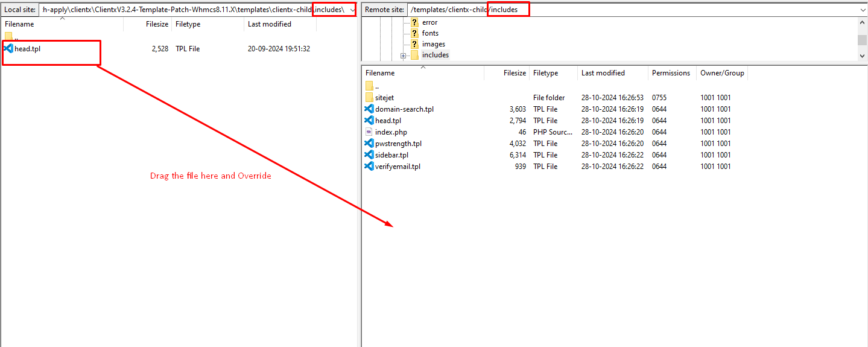Click the head.tpl file icon in local pane

click(x=8, y=48)
